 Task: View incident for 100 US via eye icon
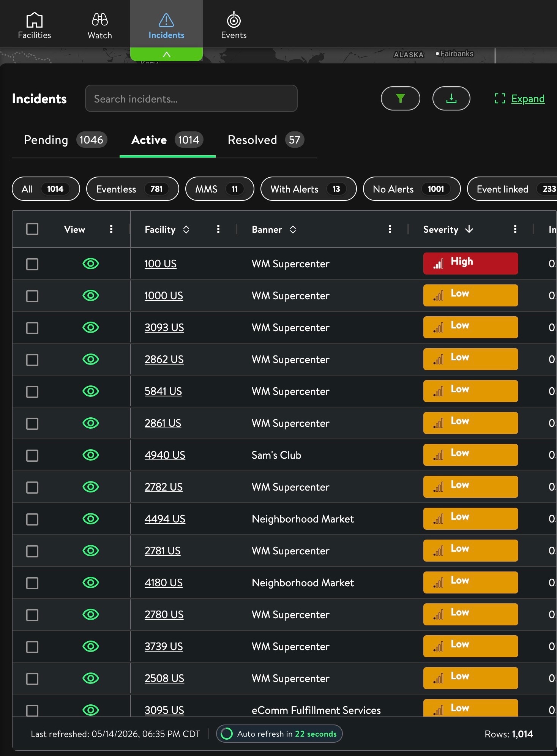tap(91, 264)
